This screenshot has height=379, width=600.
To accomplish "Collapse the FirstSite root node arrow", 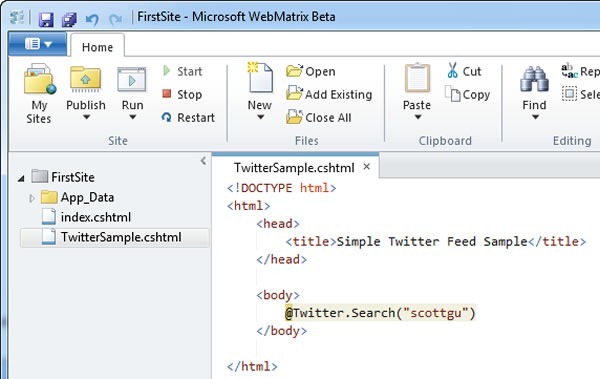I will (21, 178).
